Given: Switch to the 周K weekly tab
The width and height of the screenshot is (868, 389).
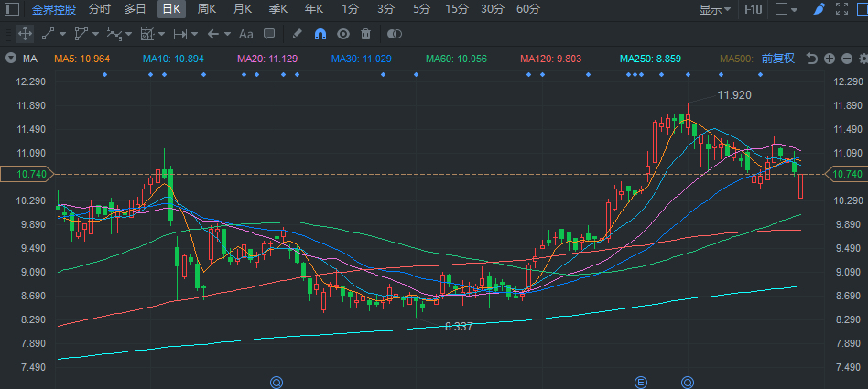Looking at the screenshot, I should tap(207, 9).
